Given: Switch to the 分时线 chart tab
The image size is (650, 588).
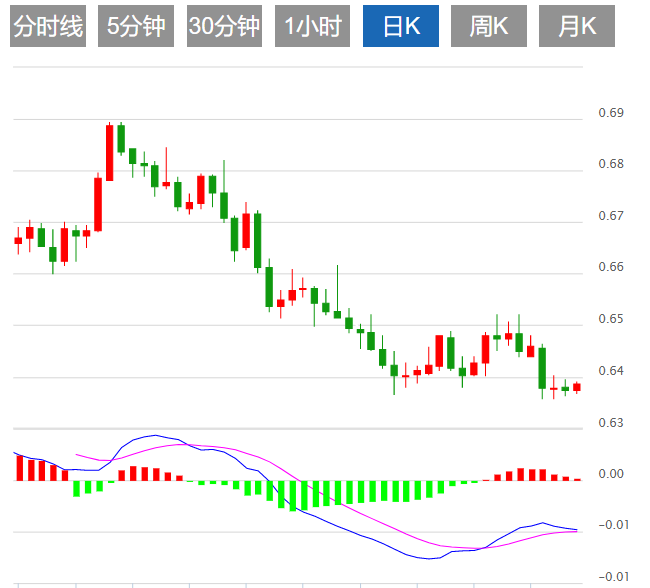Looking at the screenshot, I should 48,26.
